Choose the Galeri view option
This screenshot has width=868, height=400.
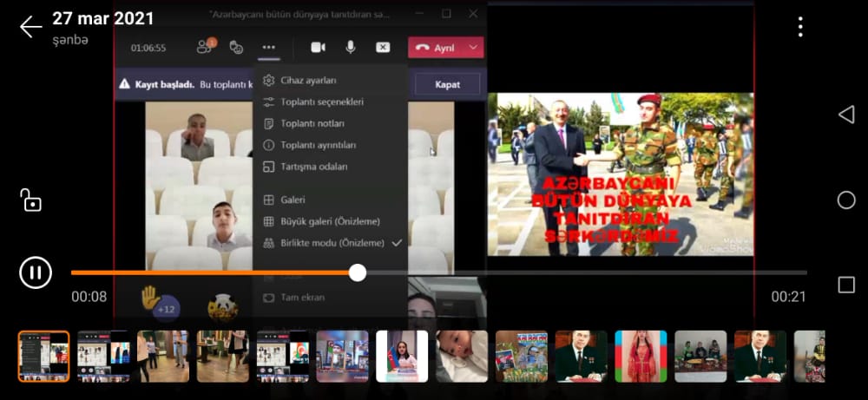tap(331, 200)
